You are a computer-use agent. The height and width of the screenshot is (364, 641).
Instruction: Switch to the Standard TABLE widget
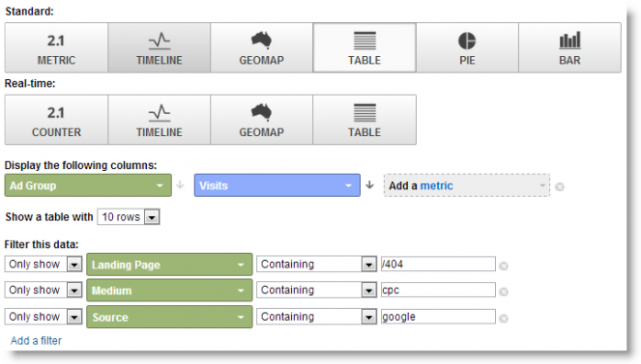(364, 47)
